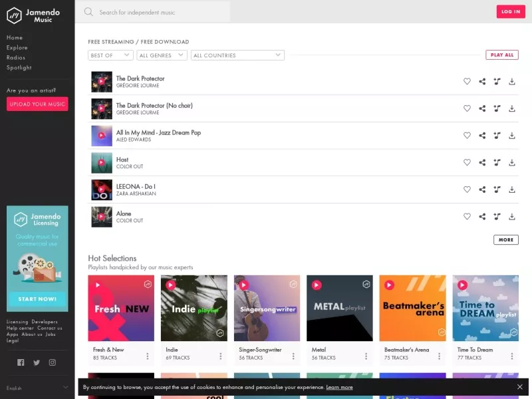This screenshot has width=532, height=399.
Task: Open Indie playlist options menu
Action: click(x=221, y=356)
